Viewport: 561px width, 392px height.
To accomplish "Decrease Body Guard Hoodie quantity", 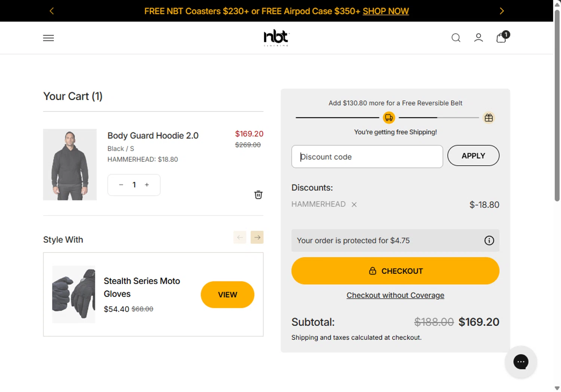I will point(121,185).
